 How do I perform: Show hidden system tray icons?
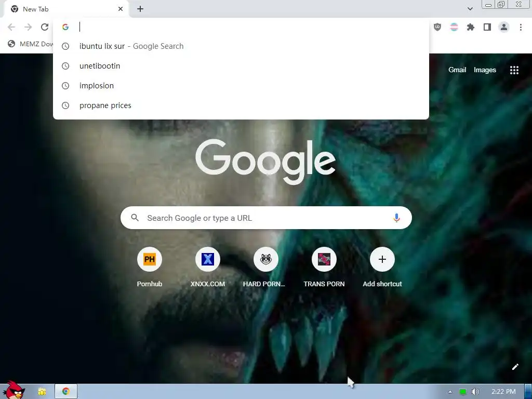click(x=450, y=392)
